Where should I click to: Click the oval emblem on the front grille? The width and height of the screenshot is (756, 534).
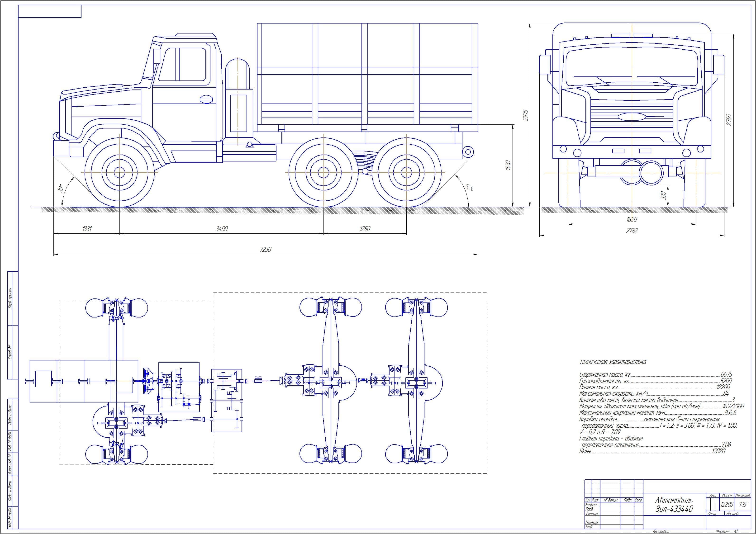coord(632,117)
